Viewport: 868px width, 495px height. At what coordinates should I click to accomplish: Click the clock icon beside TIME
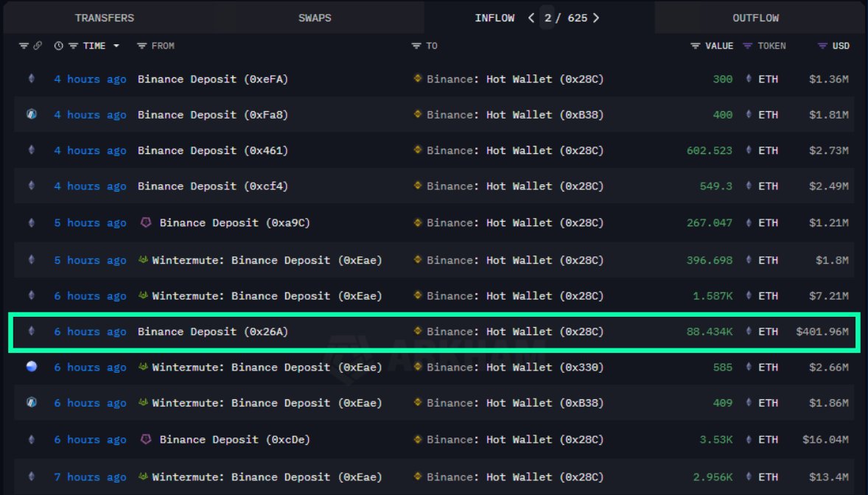point(59,46)
